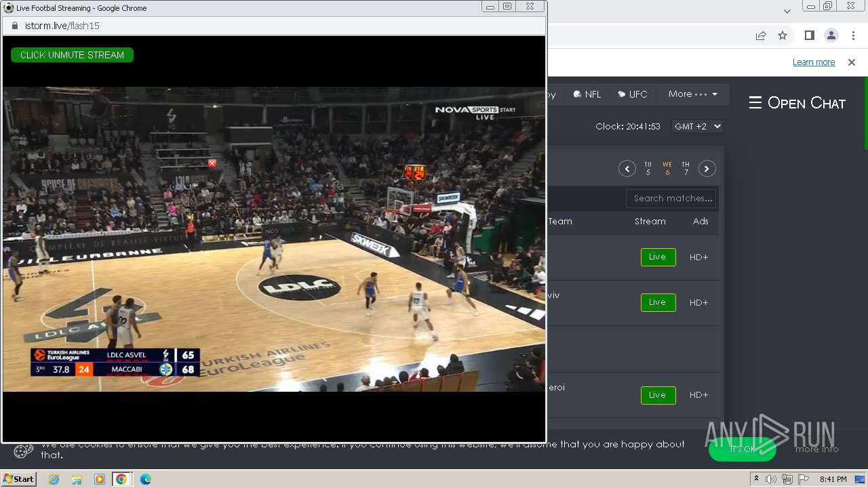Open media player taskbar icon
Screen dimensions: 868x488
point(99,479)
